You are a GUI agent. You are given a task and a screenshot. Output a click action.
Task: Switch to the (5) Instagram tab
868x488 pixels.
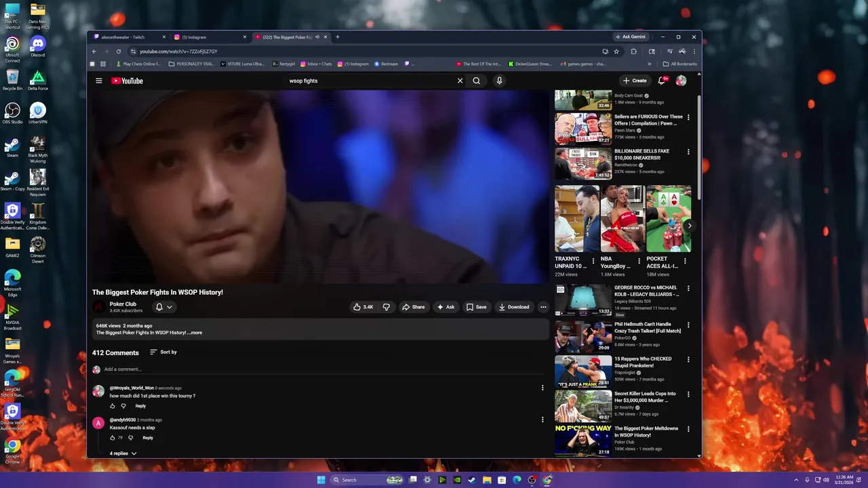(x=210, y=37)
